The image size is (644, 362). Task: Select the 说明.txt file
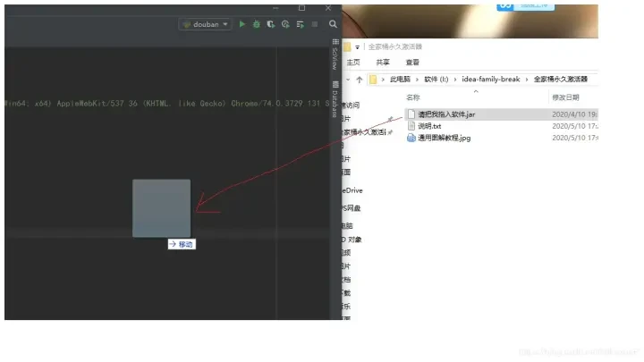click(x=429, y=126)
